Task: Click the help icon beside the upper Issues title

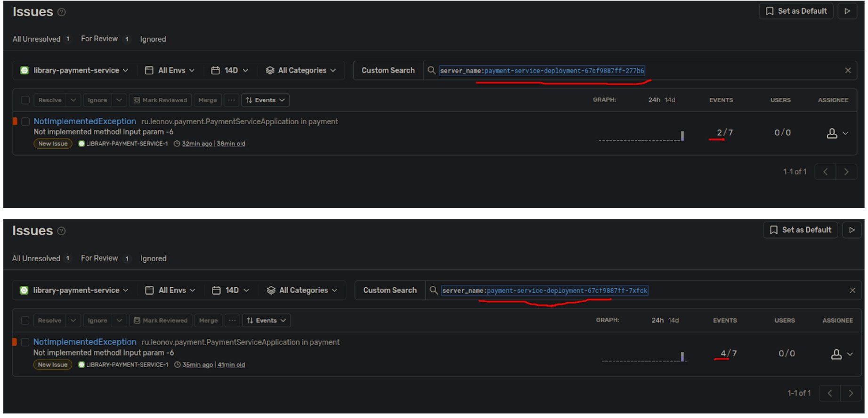Action: coord(62,12)
